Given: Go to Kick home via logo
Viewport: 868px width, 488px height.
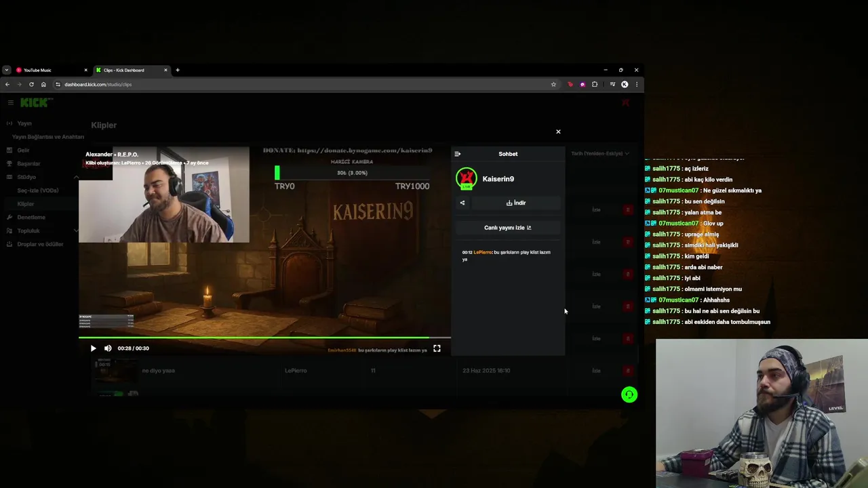Looking at the screenshot, I should (35, 102).
